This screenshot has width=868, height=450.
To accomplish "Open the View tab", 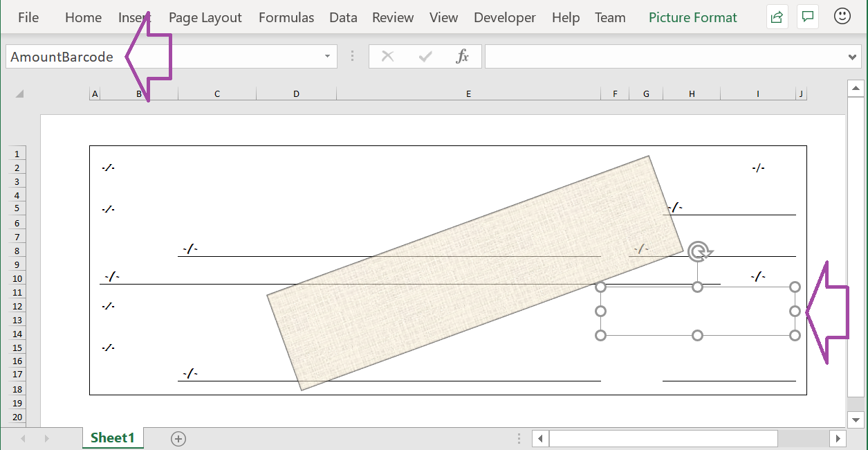I will pyautogui.click(x=443, y=18).
